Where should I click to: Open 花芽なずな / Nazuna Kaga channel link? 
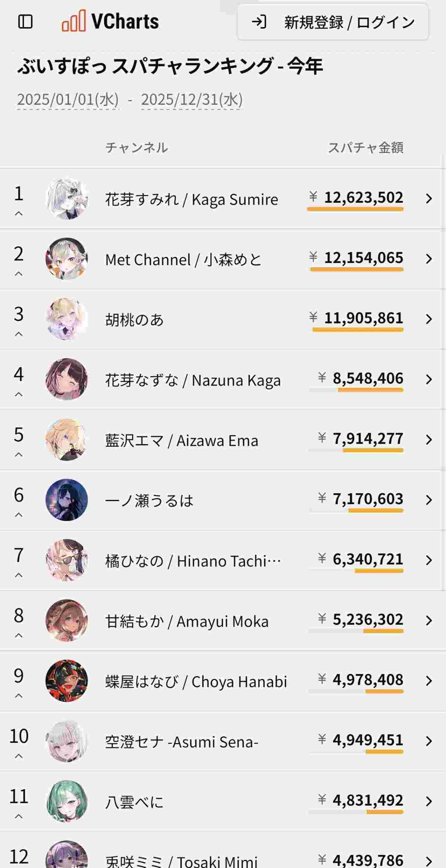click(x=193, y=380)
